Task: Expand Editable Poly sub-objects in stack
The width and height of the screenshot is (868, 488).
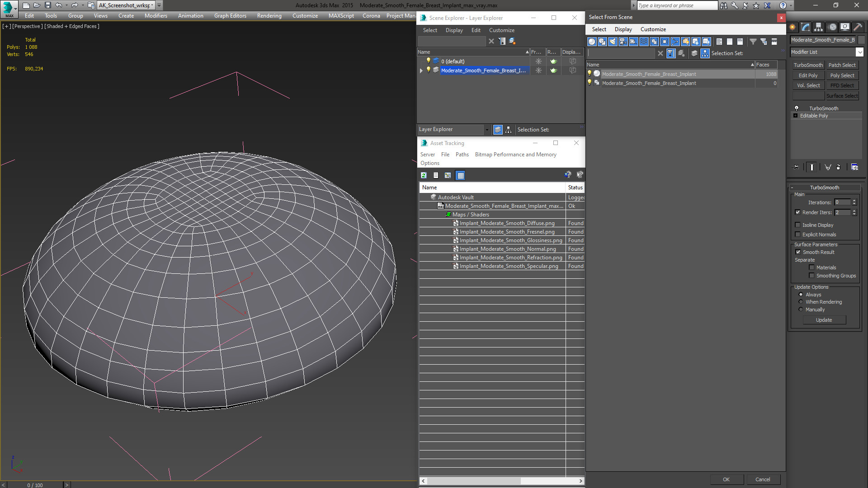Action: [x=796, y=116]
